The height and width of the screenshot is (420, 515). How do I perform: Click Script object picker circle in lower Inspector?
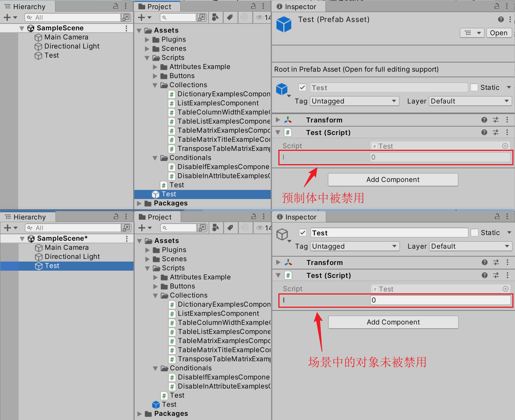click(x=506, y=289)
